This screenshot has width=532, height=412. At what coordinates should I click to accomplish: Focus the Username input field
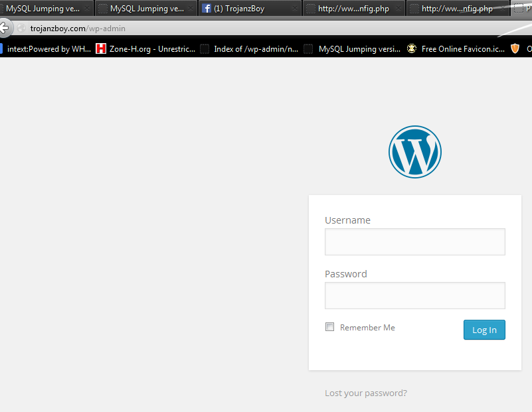coord(414,241)
